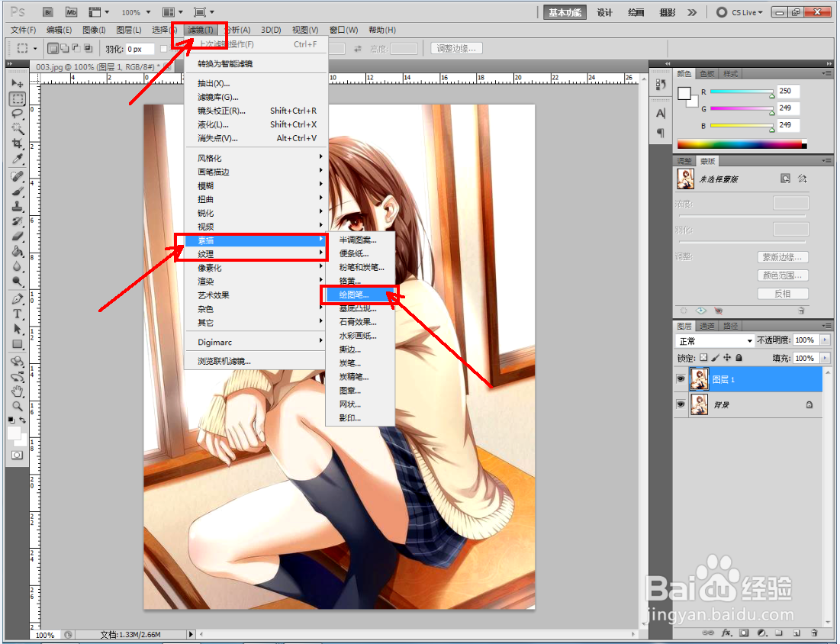840x644 pixels.
Task: Click the 反相 button
Action: tap(783, 294)
